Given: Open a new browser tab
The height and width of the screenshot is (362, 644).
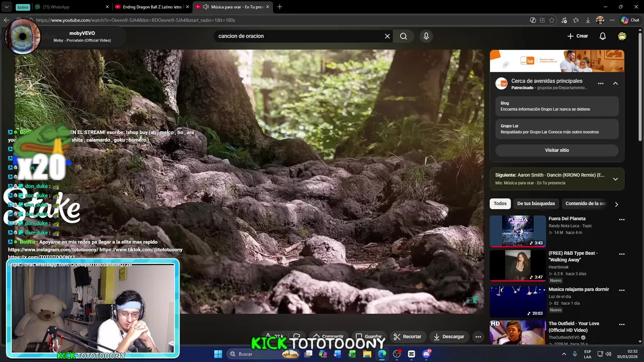Looking at the screenshot, I should pyautogui.click(x=280, y=7).
